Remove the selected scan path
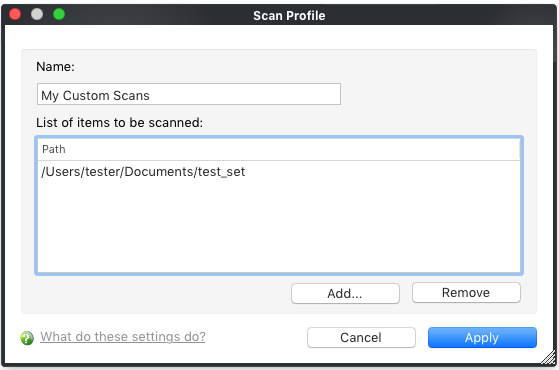 (466, 293)
